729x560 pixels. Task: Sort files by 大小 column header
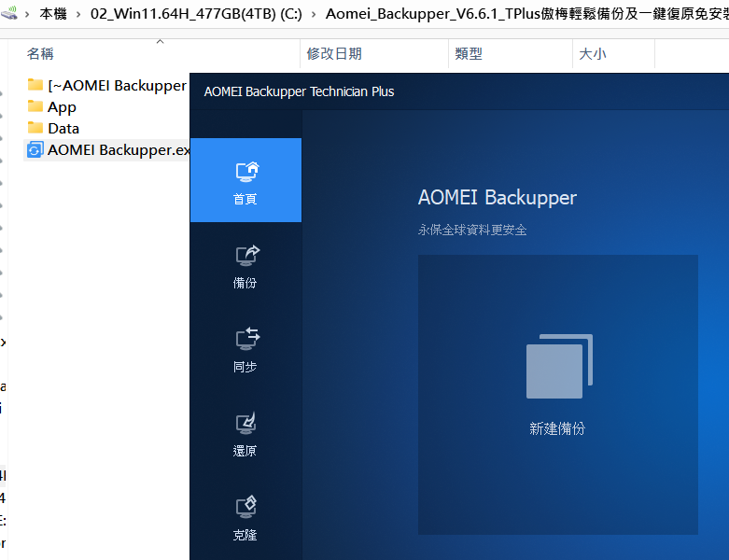(593, 54)
